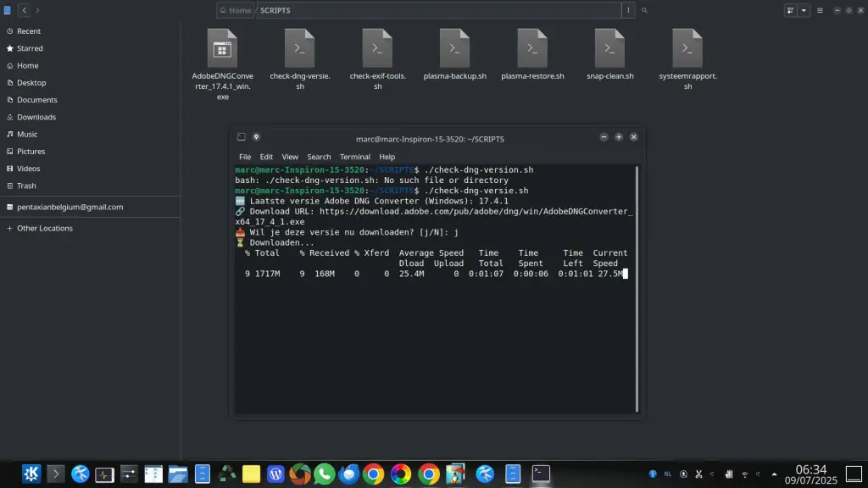Open Other Locations in the sidebar
This screenshot has width=868, height=488.
click(44, 228)
